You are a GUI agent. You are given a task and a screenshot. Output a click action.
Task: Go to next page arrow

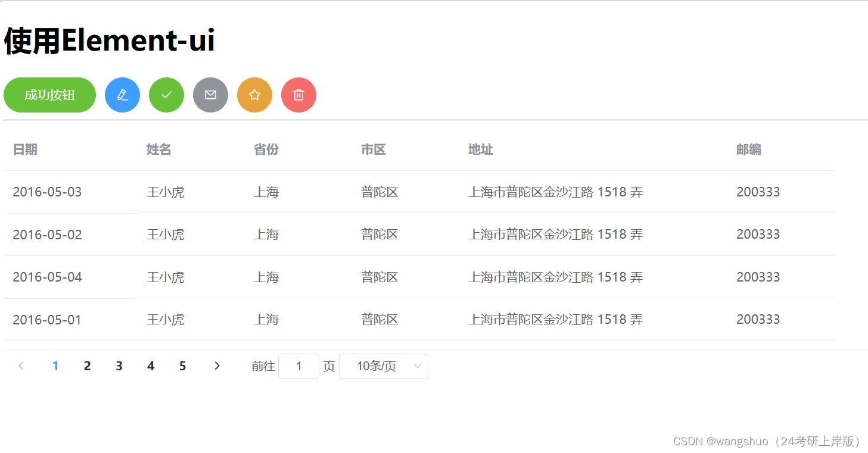tap(217, 366)
